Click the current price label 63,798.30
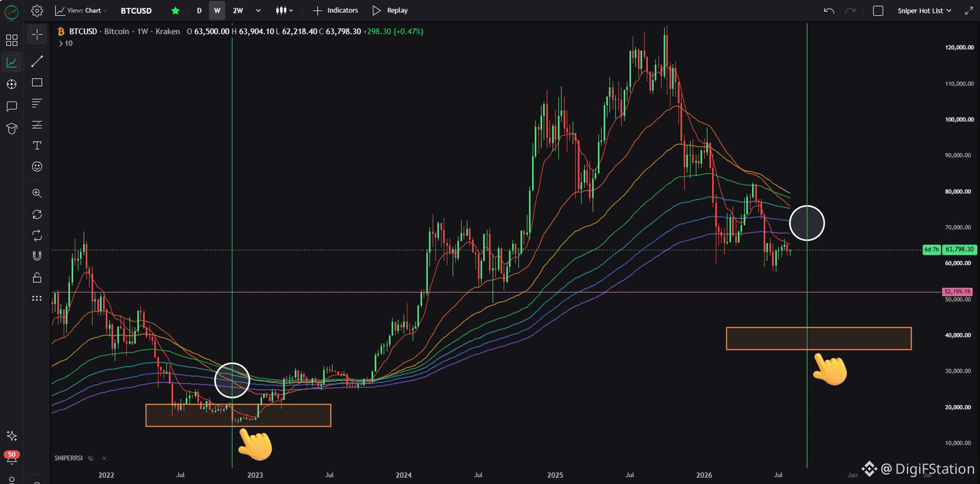 960,250
